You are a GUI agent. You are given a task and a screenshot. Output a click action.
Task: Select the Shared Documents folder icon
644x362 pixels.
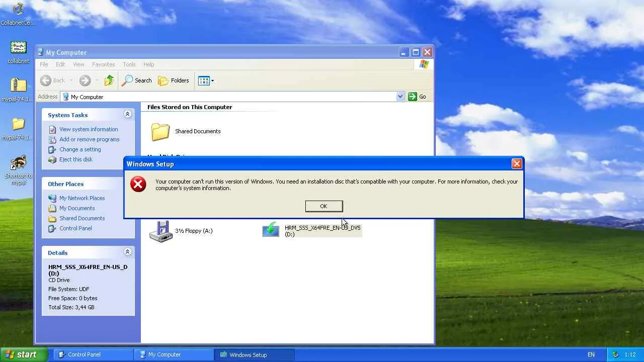click(x=160, y=132)
